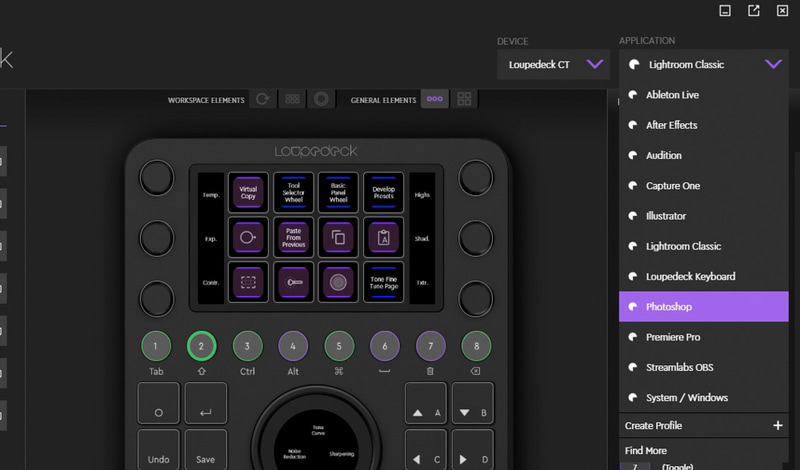800x470 pixels.
Task: Choose Capture One from application list
Action: [x=704, y=186]
